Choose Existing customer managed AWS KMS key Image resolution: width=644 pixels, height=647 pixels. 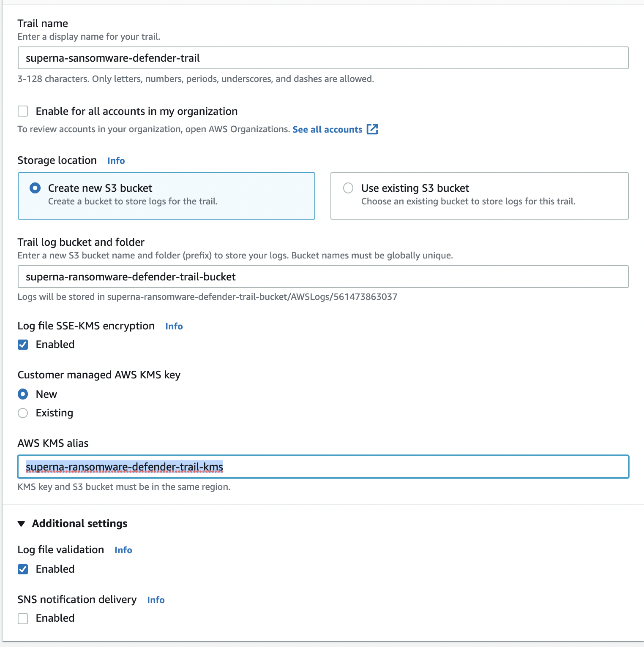pyautogui.click(x=22, y=413)
